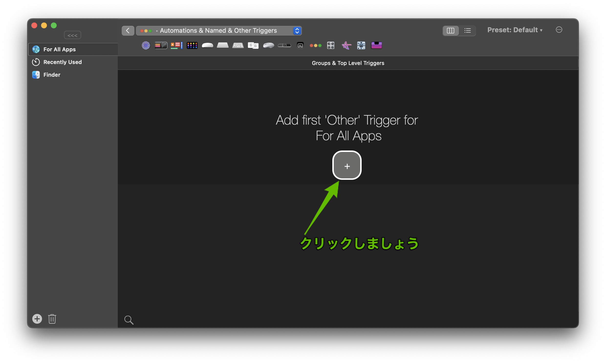Open the Drawings and Gestures star icon
606x364 pixels.
pos(346,45)
